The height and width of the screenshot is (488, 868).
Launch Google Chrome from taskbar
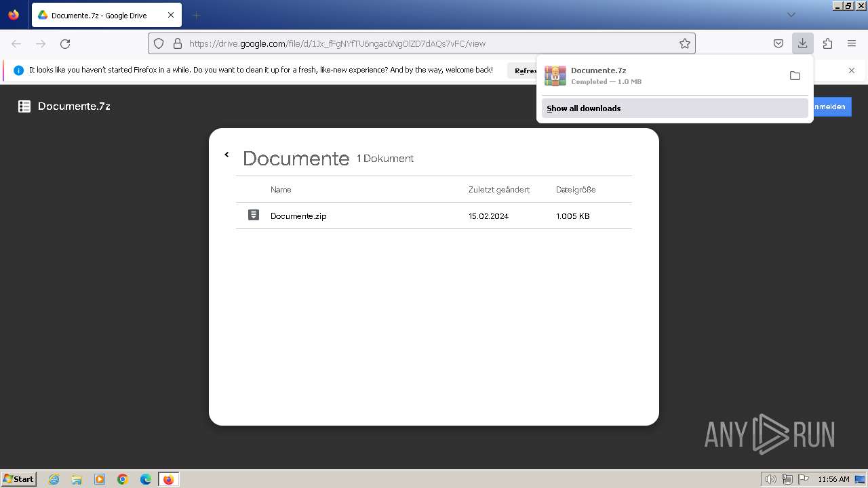coord(123,479)
